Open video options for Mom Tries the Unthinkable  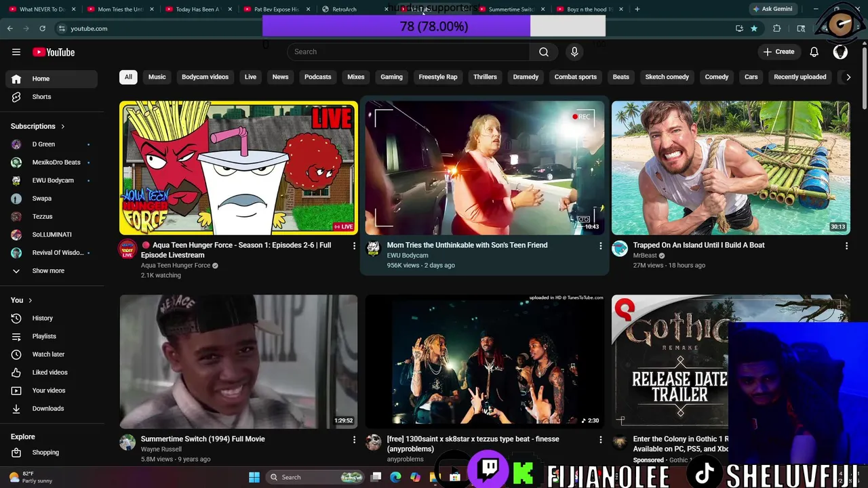[600, 246]
